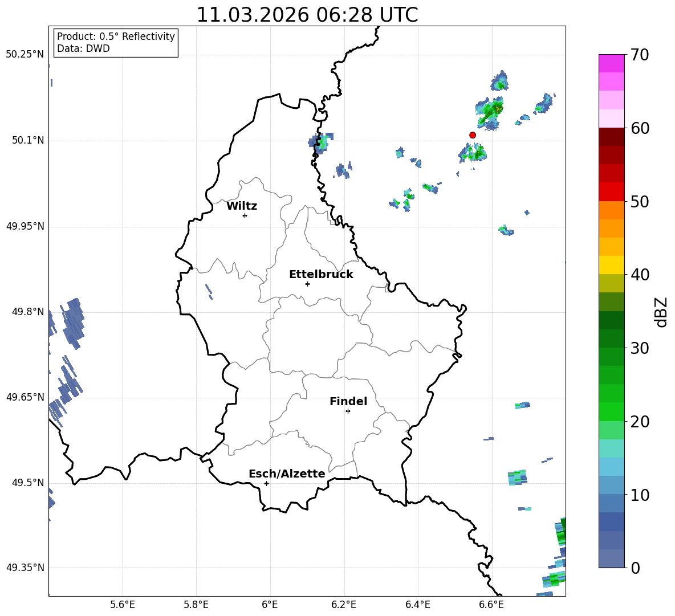Image resolution: width=675 pixels, height=616 pixels.
Task: Pick the bright red colorbar segment near 50
Action: [611, 192]
